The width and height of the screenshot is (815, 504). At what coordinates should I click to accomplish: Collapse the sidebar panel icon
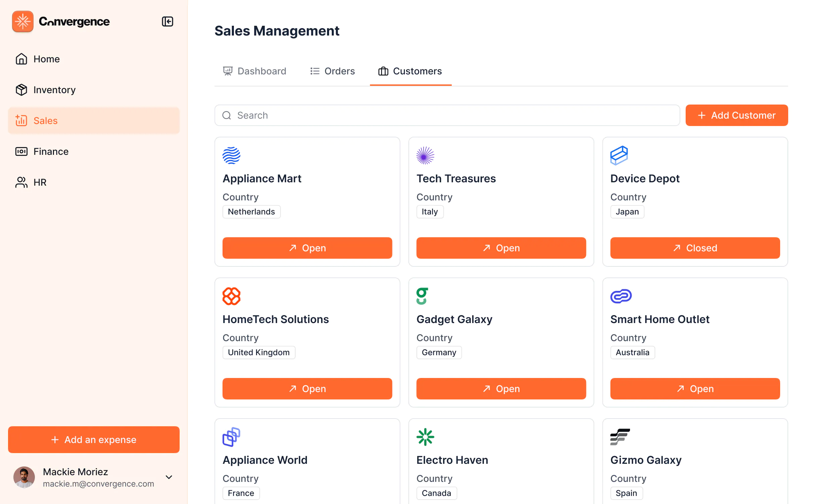pos(167,21)
